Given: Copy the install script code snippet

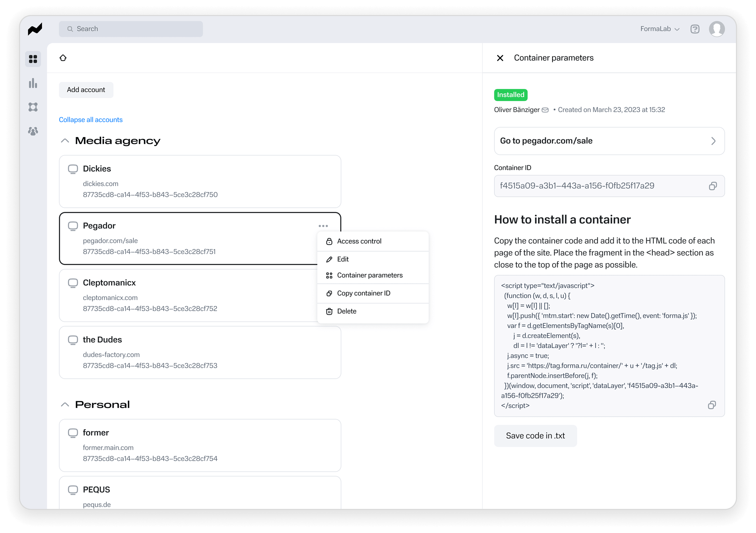Looking at the screenshot, I should pyautogui.click(x=712, y=405).
